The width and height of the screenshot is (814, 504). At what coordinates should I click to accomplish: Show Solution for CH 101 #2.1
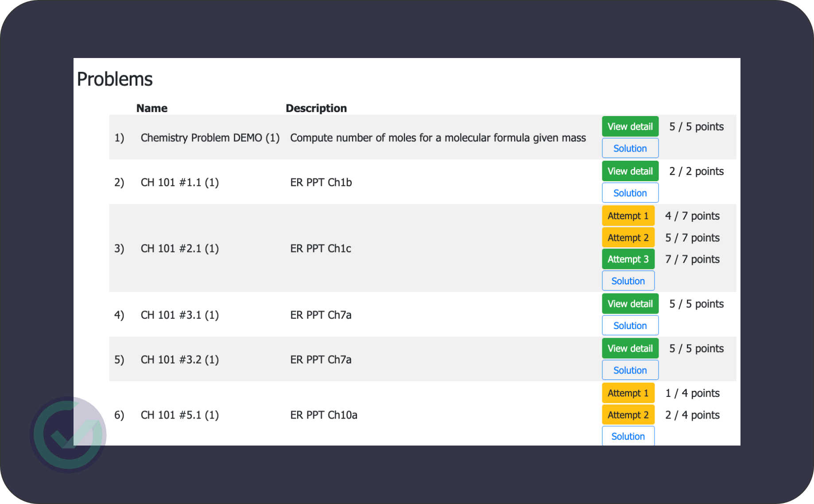(x=628, y=281)
